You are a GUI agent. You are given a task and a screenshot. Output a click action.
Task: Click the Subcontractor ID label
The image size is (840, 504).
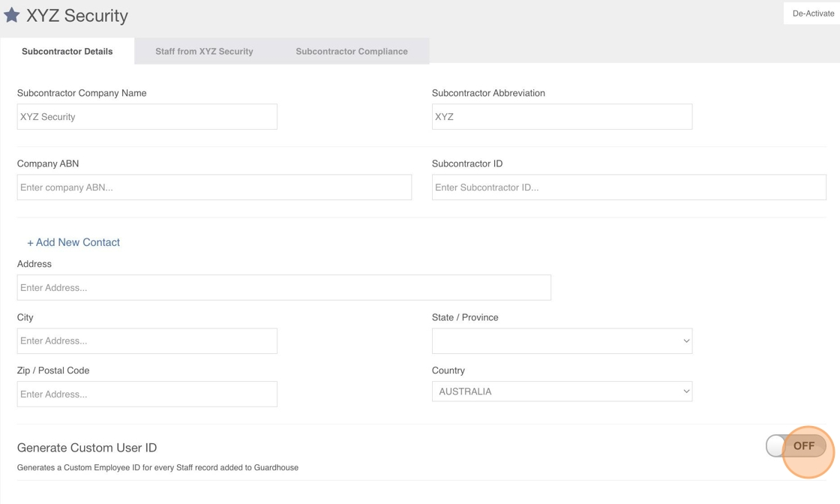click(467, 164)
